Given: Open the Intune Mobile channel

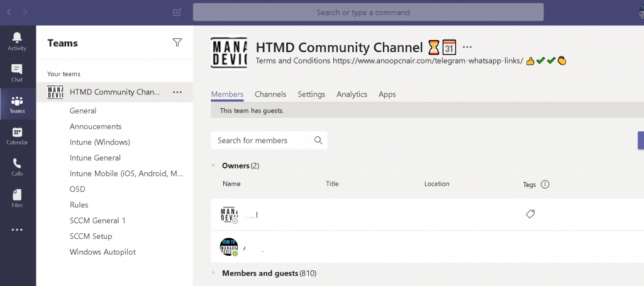Looking at the screenshot, I should pos(126,173).
